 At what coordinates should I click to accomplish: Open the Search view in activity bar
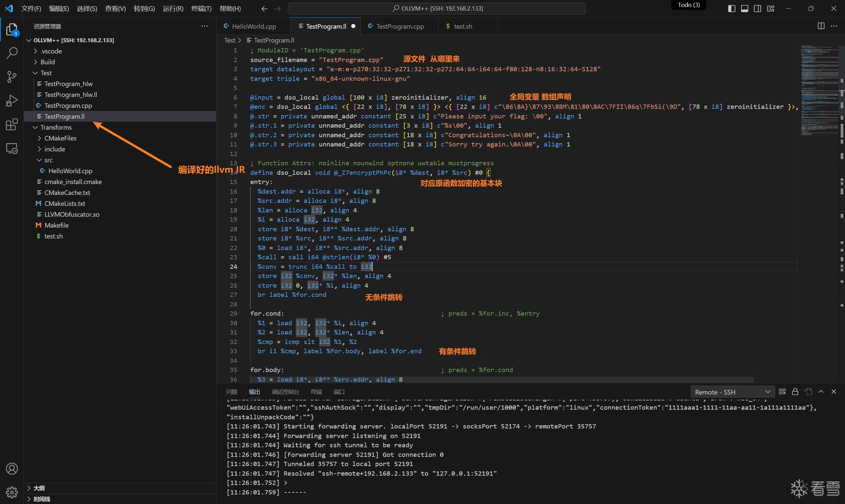point(12,53)
